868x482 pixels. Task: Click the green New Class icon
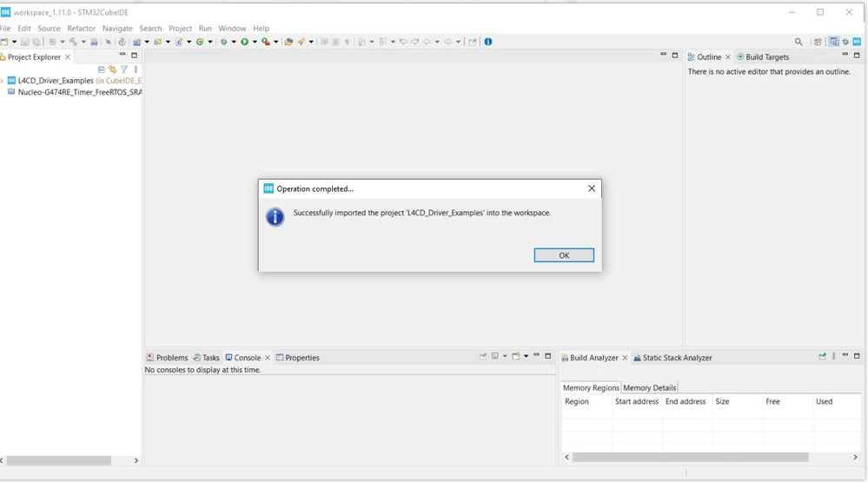pos(200,42)
